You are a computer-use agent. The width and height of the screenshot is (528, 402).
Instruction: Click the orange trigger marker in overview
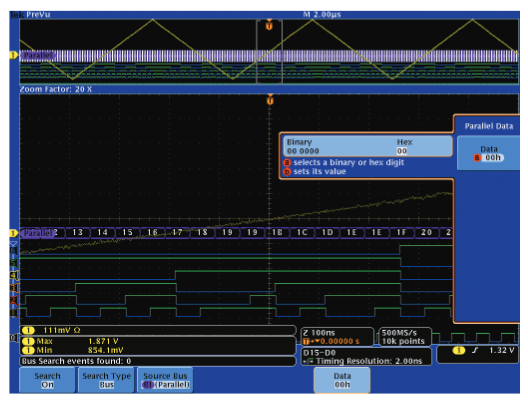click(269, 25)
